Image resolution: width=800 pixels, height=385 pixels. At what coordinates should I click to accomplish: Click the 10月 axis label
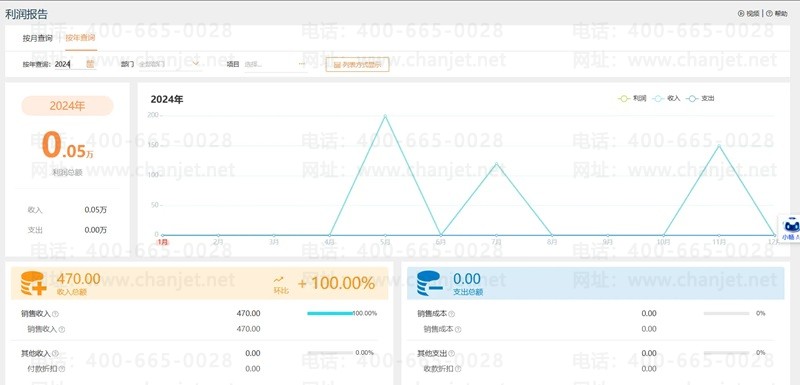coord(663,242)
